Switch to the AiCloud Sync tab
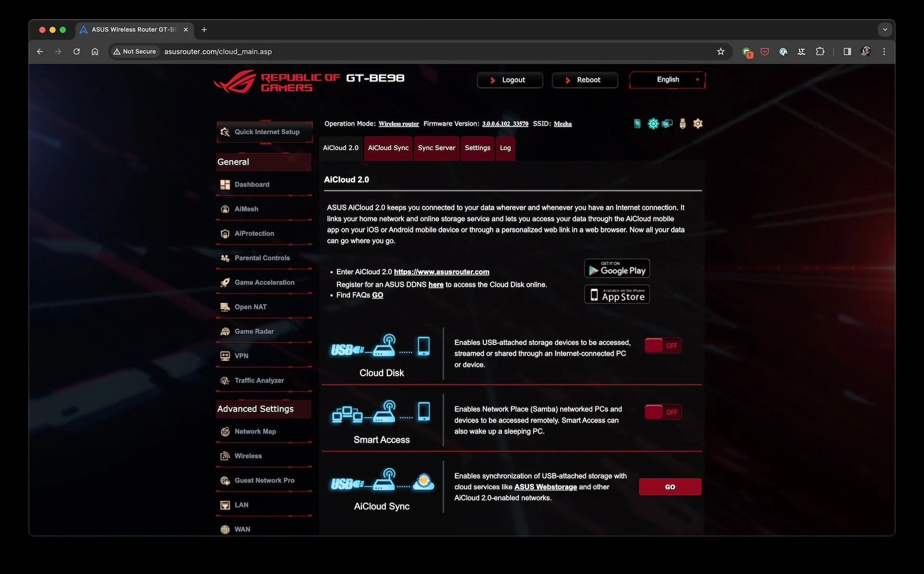 (x=388, y=148)
